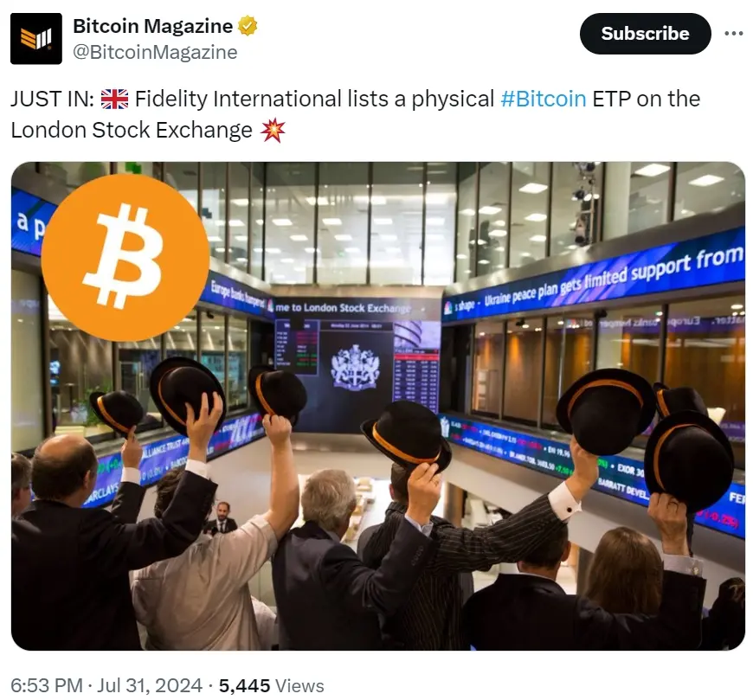The height and width of the screenshot is (700, 753).
Task: Open the #Bitcoin hashtag link
Action: coord(544,99)
